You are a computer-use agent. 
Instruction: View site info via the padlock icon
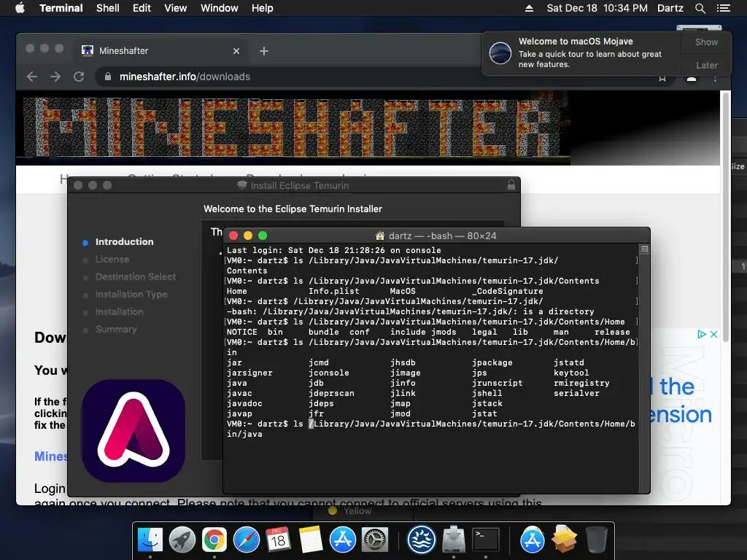[108, 77]
